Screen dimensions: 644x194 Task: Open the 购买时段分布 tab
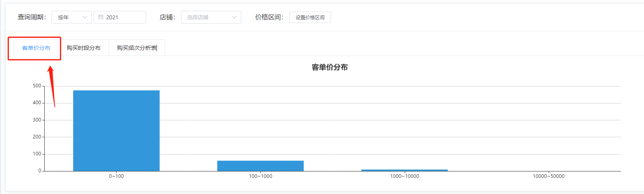[x=84, y=48]
